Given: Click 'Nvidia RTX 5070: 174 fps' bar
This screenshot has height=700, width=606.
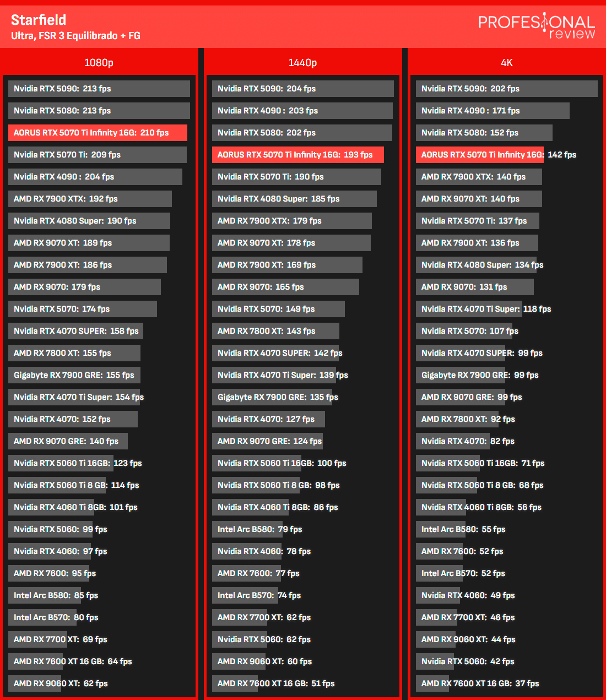Looking at the screenshot, I should [x=83, y=309].
